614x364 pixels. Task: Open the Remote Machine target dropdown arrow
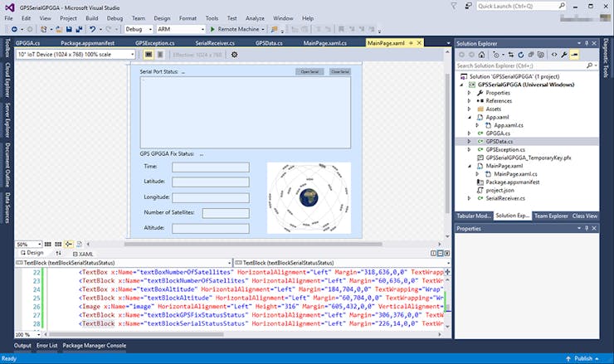(x=263, y=29)
